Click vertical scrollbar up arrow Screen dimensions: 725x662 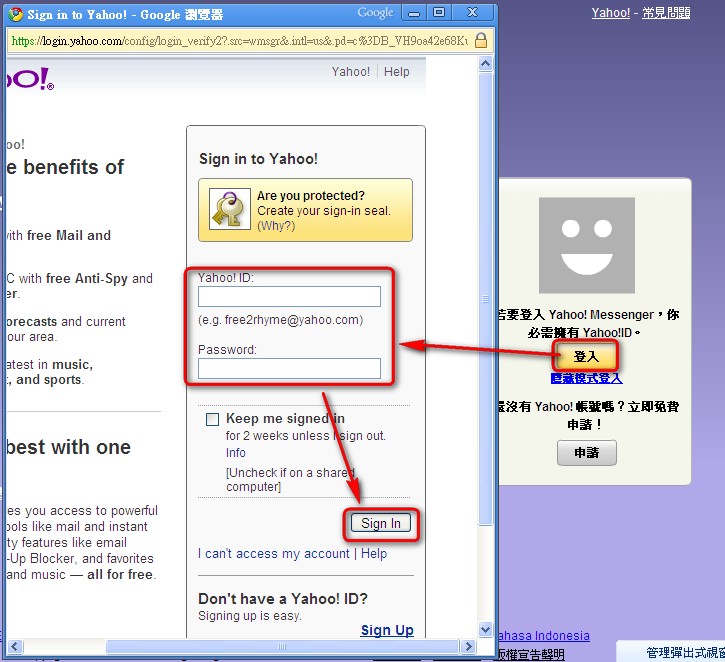tap(485, 63)
